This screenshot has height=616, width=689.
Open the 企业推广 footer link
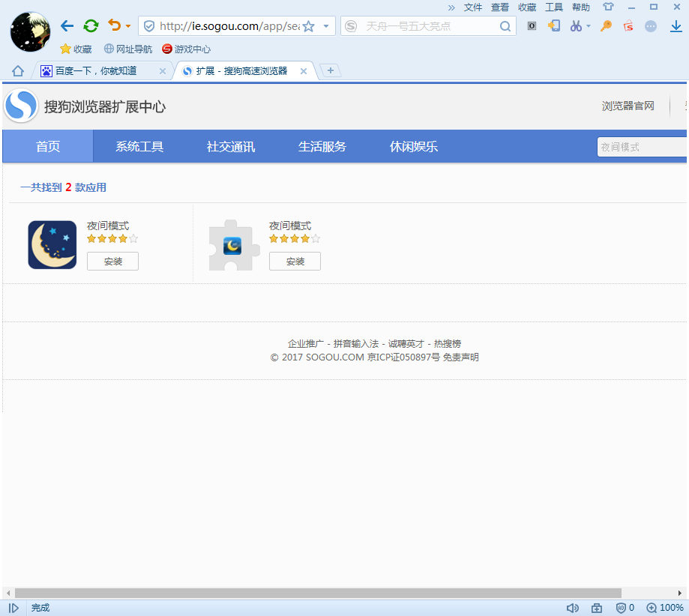305,343
